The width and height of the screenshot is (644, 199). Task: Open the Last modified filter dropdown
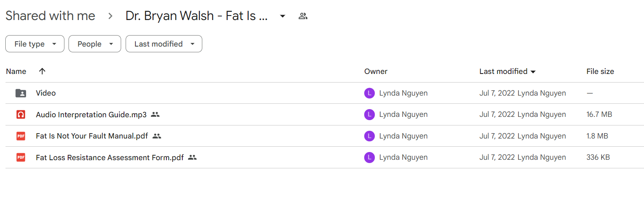pos(164,44)
